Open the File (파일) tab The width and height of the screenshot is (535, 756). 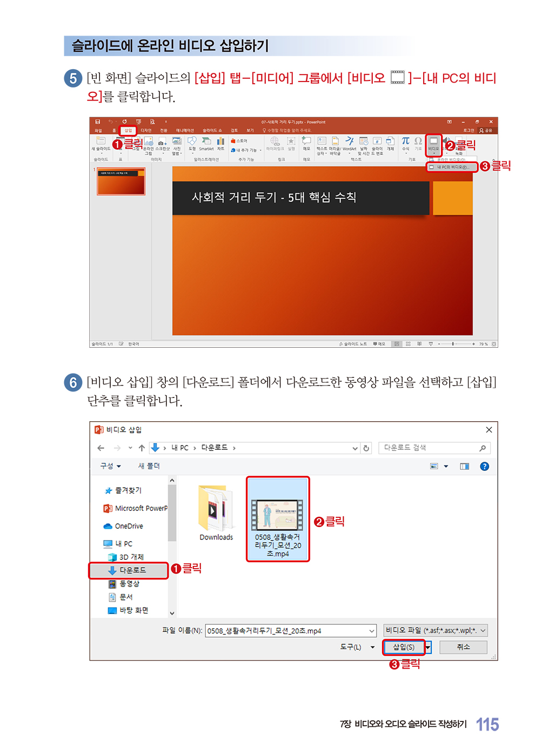coord(98,131)
